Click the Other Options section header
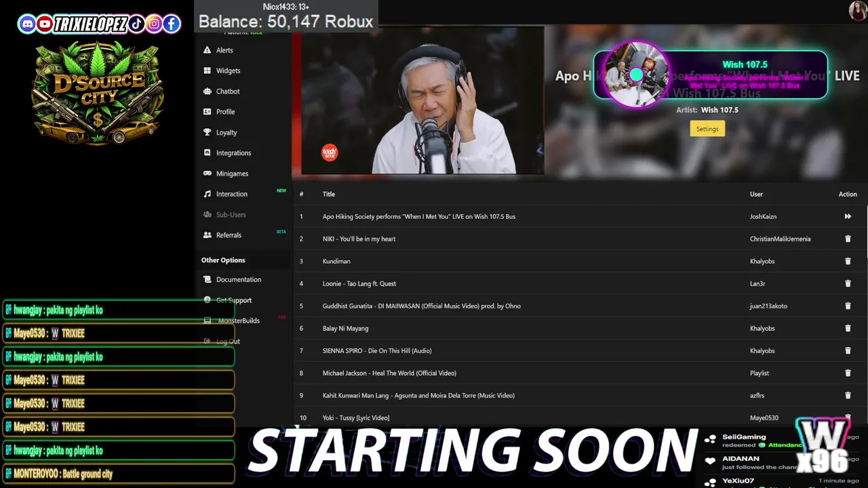This screenshot has height=488, width=868. 223,260
